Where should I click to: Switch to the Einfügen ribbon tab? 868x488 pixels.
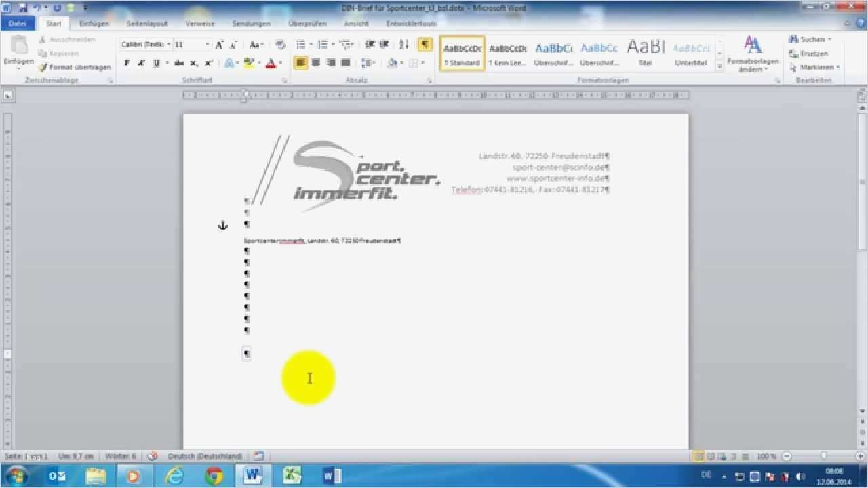(x=94, y=22)
